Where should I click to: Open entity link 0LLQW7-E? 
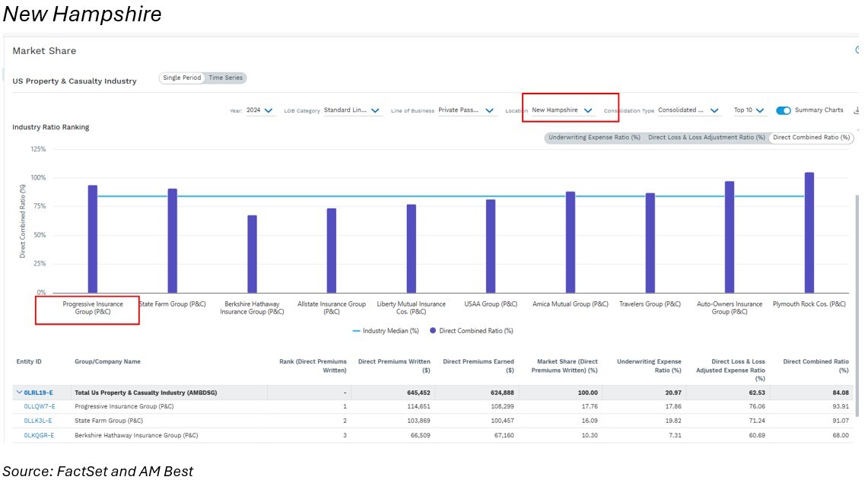point(40,406)
